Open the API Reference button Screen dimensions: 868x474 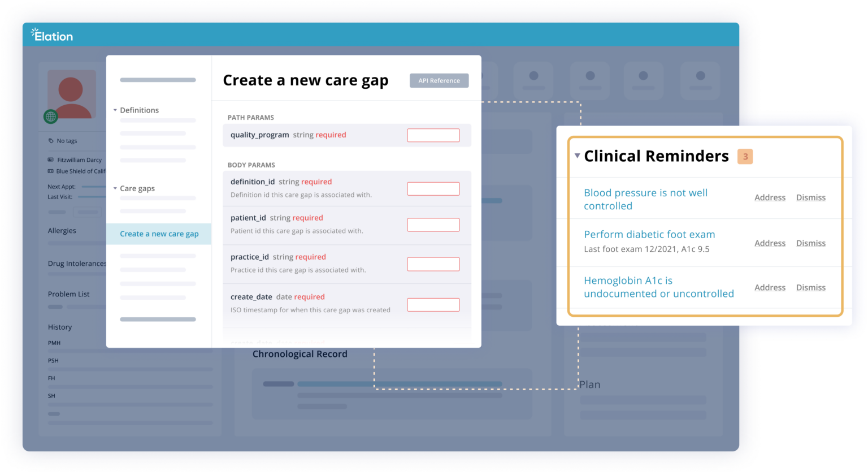click(439, 80)
